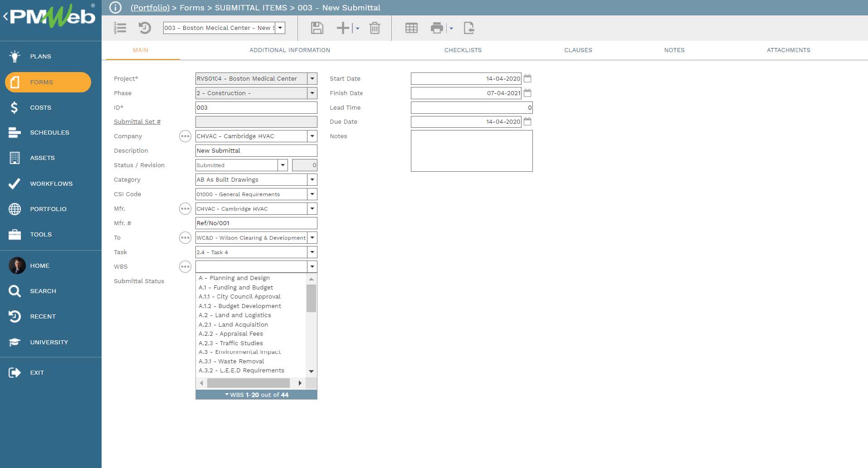The width and height of the screenshot is (868, 468).
Task: Open the Company lookup ellipsis button
Action: pos(185,136)
